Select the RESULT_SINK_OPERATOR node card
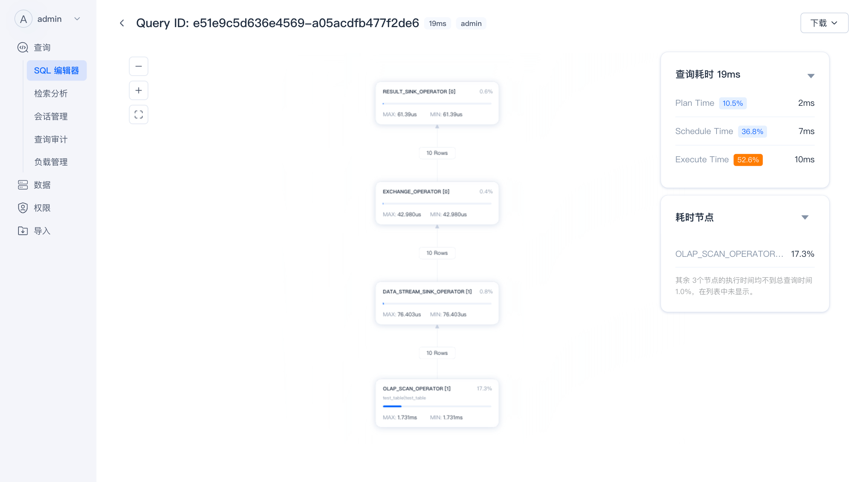This screenshot has height=482, width=868. pyautogui.click(x=437, y=103)
